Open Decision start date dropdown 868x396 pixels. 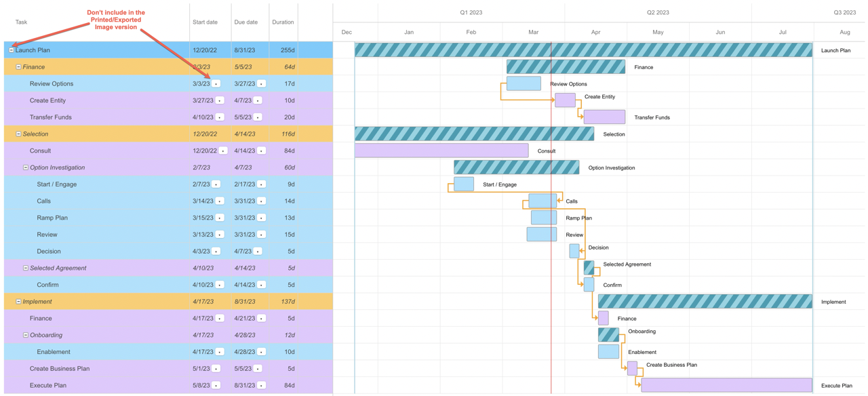click(x=216, y=252)
